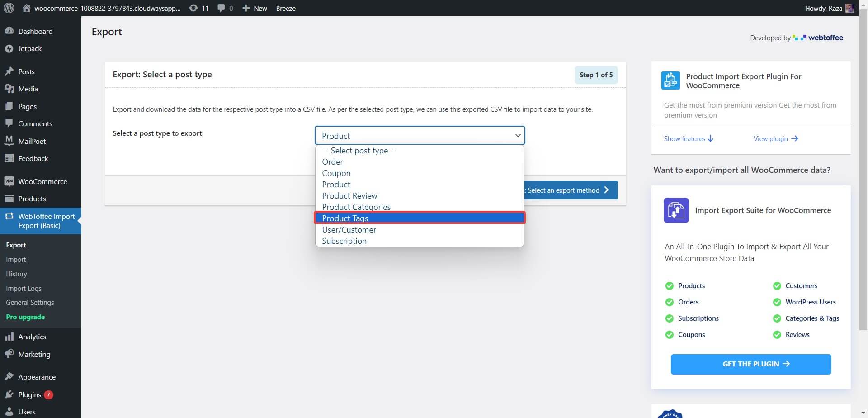868x418 pixels.
Task: Click the 'Howdy, Raza' account text
Action: click(x=823, y=8)
